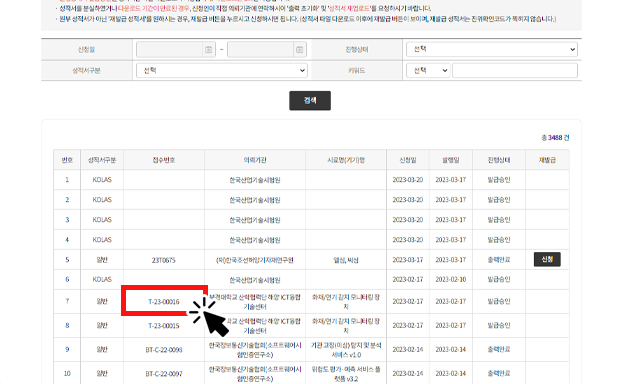This screenshot has width=625, height=384.
Task: Click issue date 2023-02-14 in row 10
Action: 451,373
